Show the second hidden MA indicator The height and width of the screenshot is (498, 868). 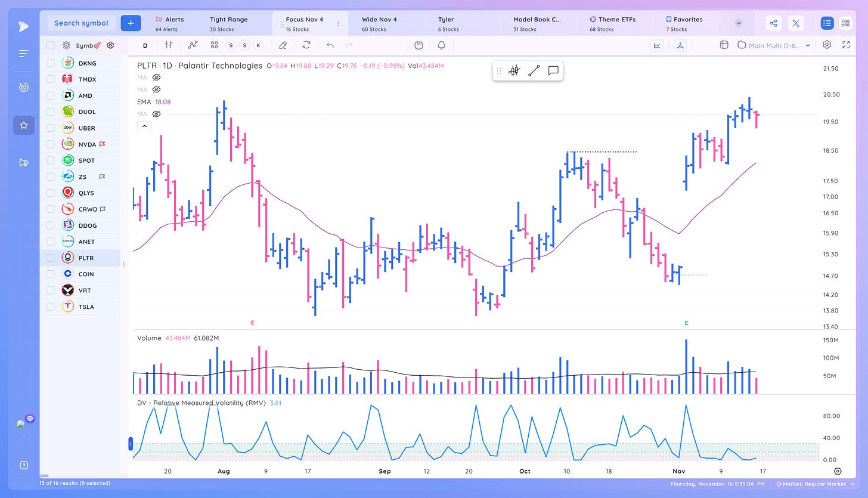coord(157,89)
